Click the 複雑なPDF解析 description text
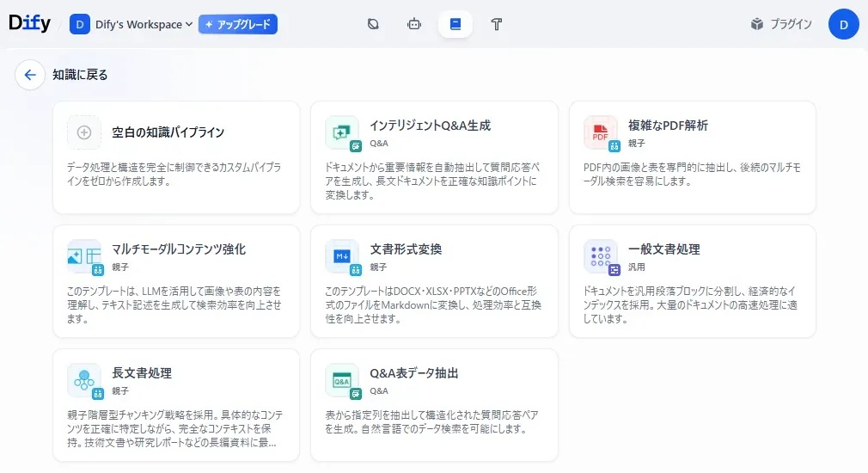 tap(692, 175)
